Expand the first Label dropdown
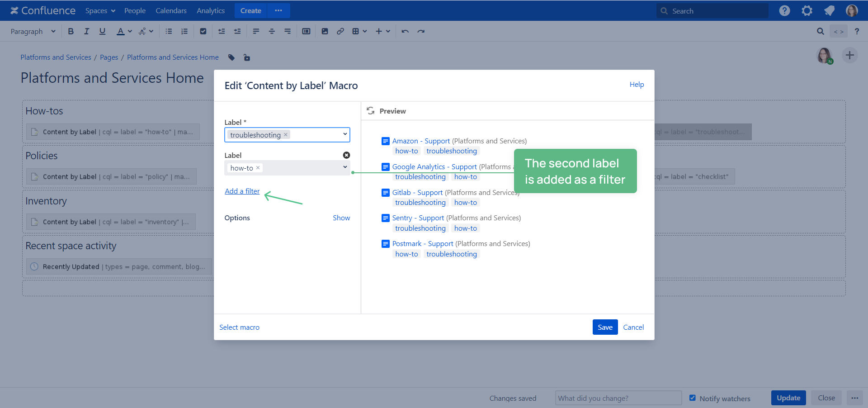 tap(345, 134)
